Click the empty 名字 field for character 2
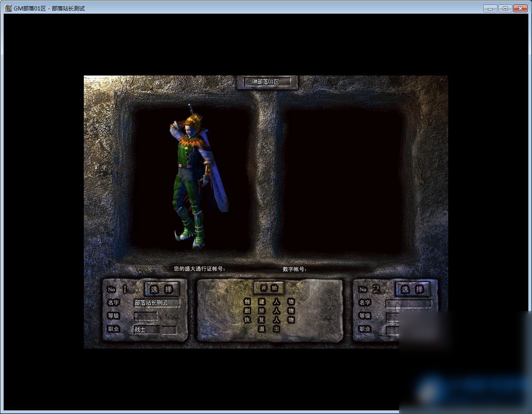This screenshot has height=414, width=532. click(409, 303)
